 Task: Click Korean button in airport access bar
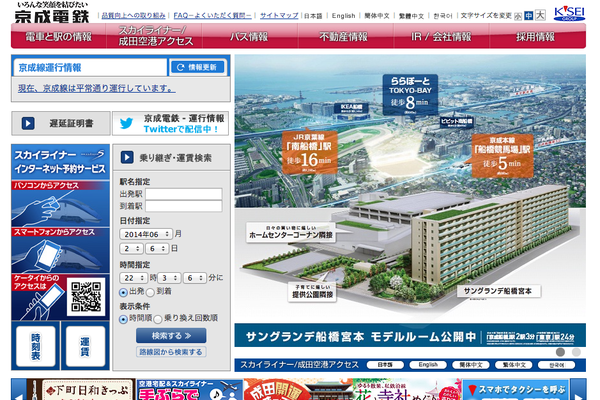[556, 365]
